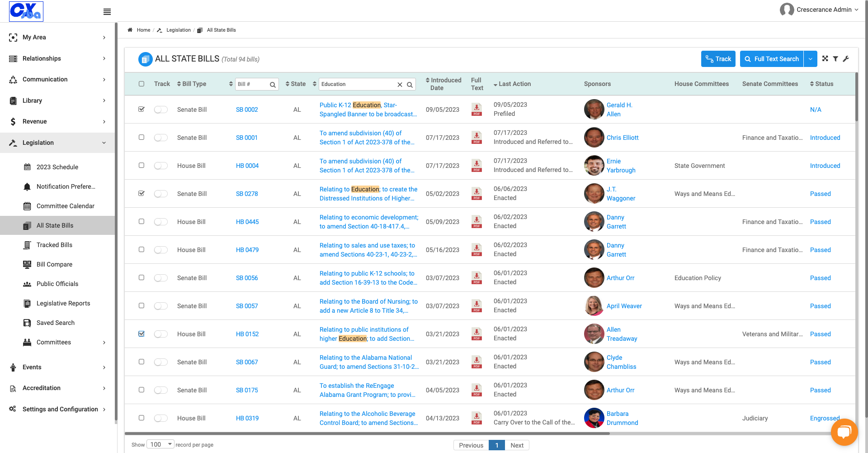Go to Next page
Viewport: 868px width, 453px height.
[517, 445]
